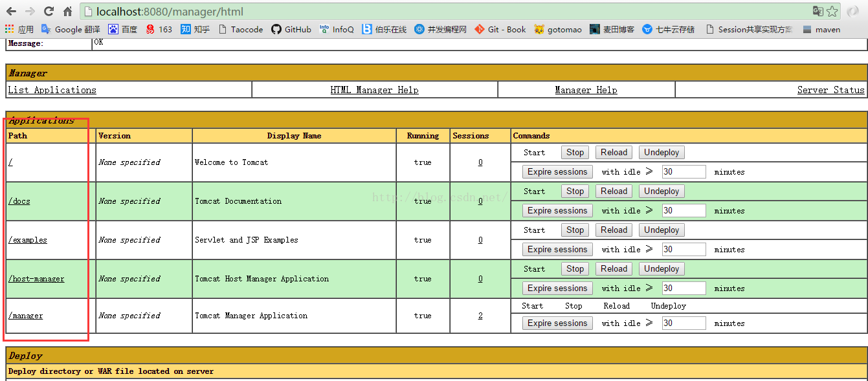Edit idle minutes field in /examples row

click(684, 250)
